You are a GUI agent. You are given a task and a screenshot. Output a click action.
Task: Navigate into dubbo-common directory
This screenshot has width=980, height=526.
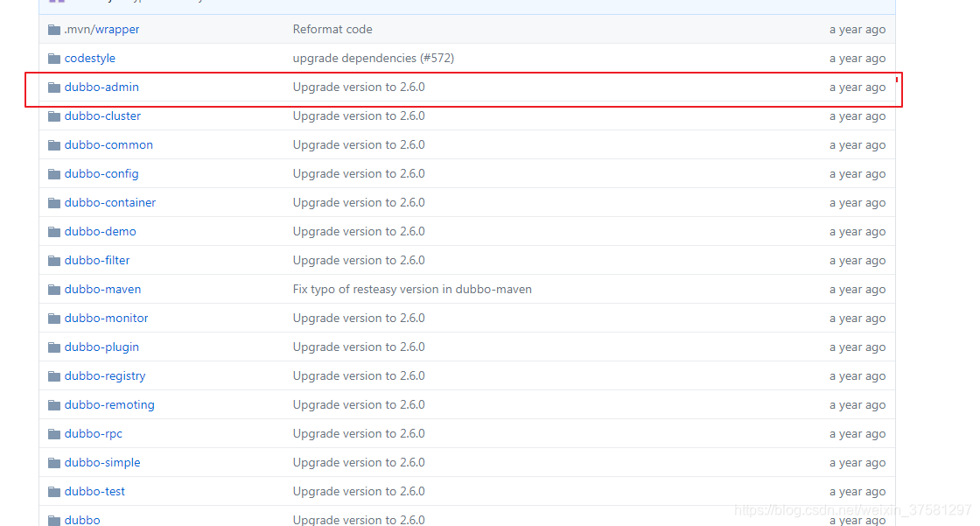click(108, 144)
